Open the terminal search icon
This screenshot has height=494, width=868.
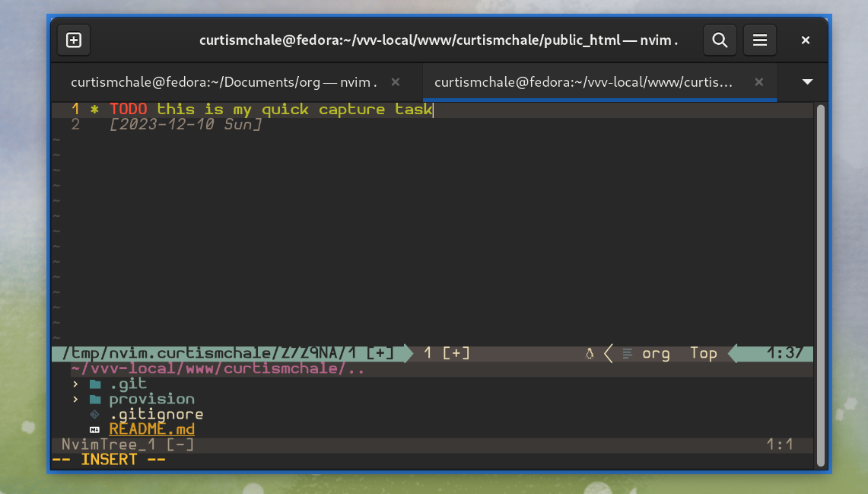(719, 41)
